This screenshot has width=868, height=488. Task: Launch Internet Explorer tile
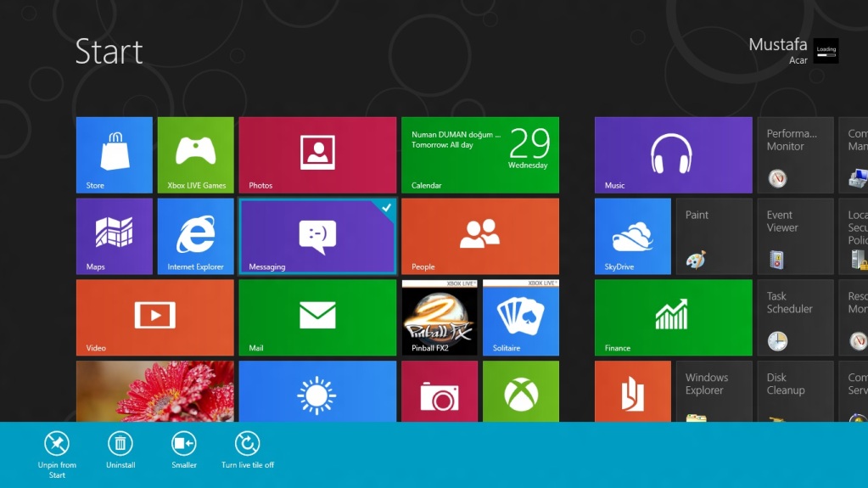pyautogui.click(x=195, y=236)
